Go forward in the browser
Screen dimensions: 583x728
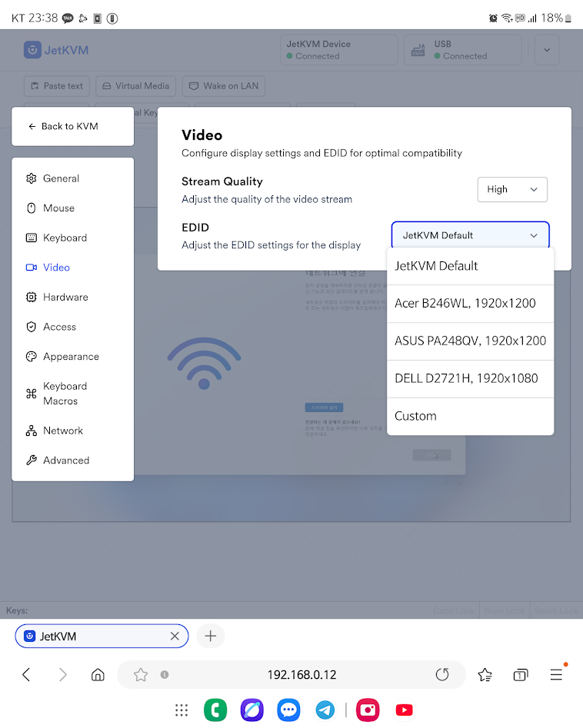point(63,675)
